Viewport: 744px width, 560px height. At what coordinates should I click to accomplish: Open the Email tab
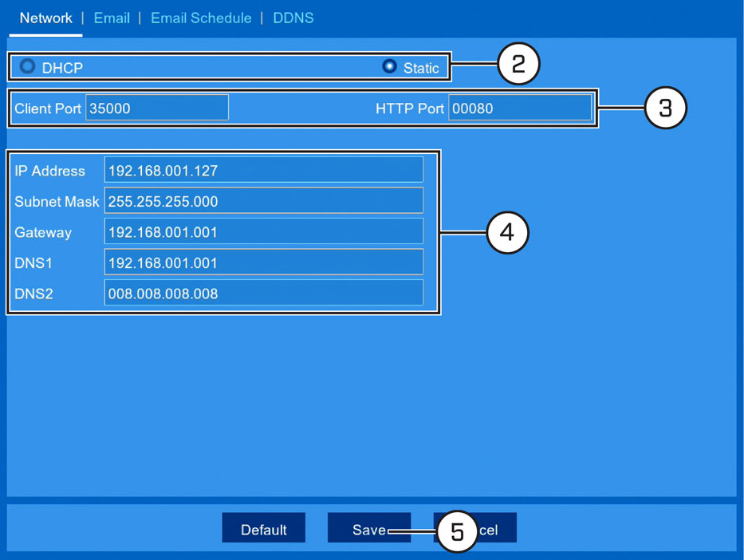pos(112,18)
